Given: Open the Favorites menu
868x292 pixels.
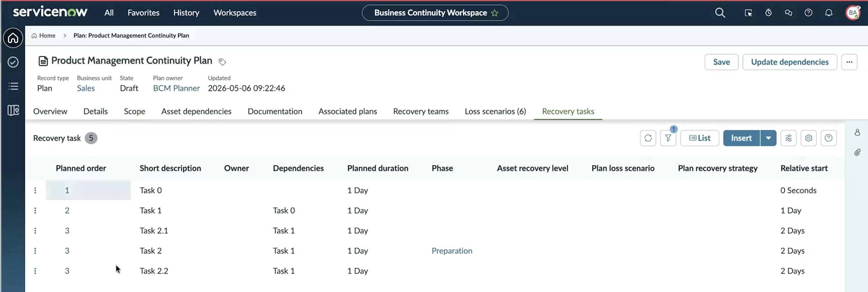Looking at the screenshot, I should tap(143, 13).
